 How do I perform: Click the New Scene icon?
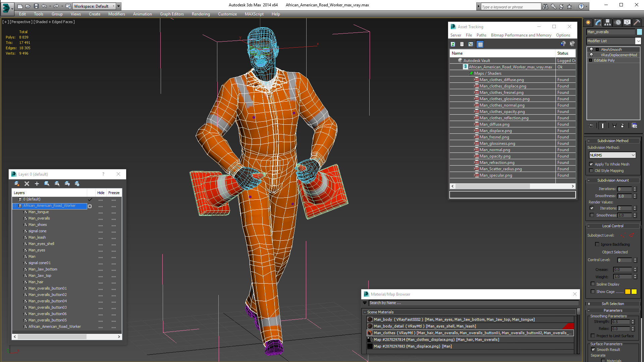point(20,6)
